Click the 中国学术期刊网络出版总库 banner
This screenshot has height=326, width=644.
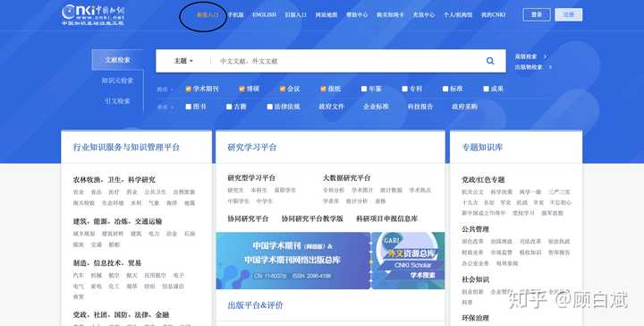point(292,261)
